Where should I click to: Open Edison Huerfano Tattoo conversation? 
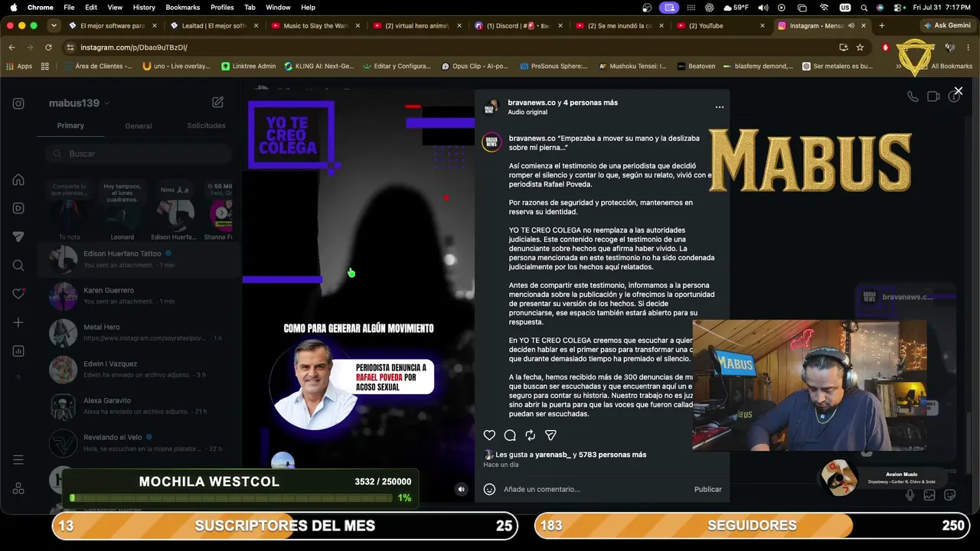tap(139, 259)
